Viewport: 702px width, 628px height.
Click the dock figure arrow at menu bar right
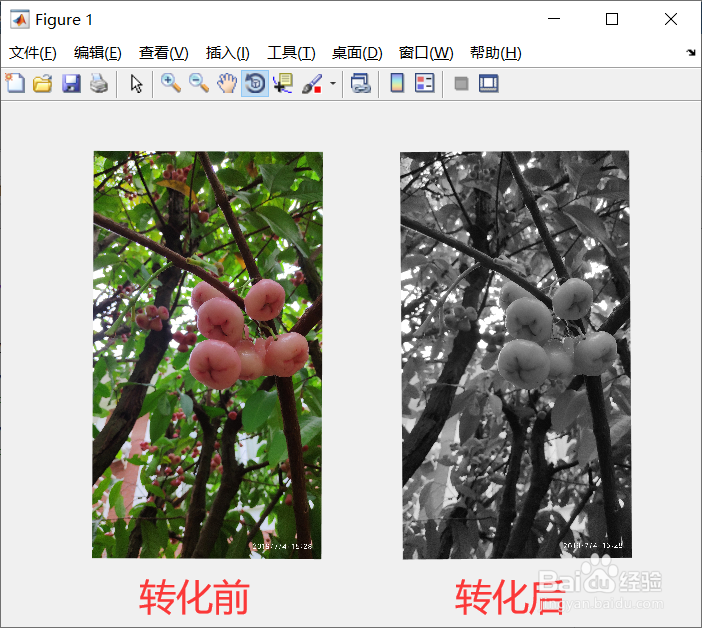691,52
